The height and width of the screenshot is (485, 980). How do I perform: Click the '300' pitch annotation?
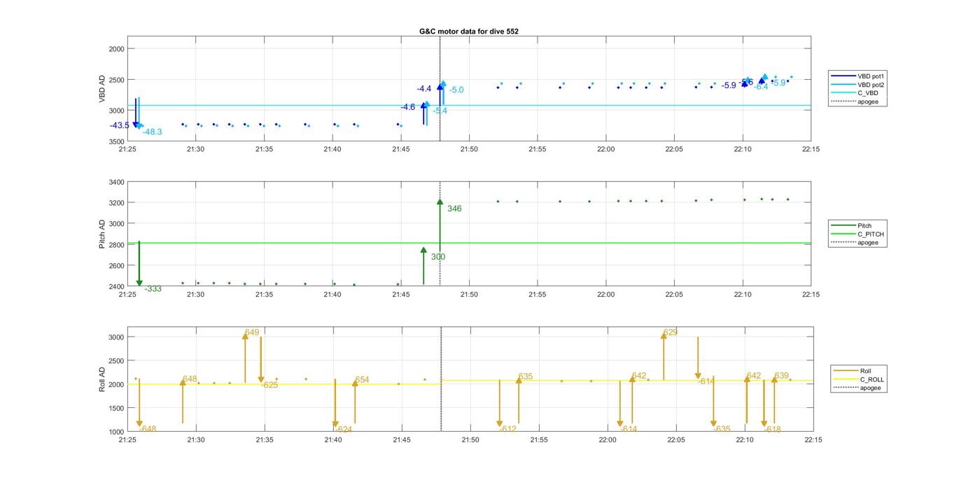pos(438,257)
